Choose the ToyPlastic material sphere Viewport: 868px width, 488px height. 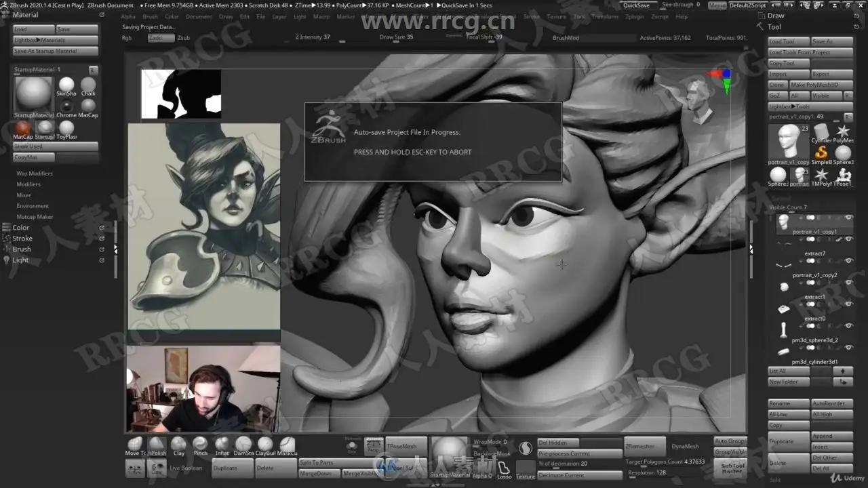[66, 129]
